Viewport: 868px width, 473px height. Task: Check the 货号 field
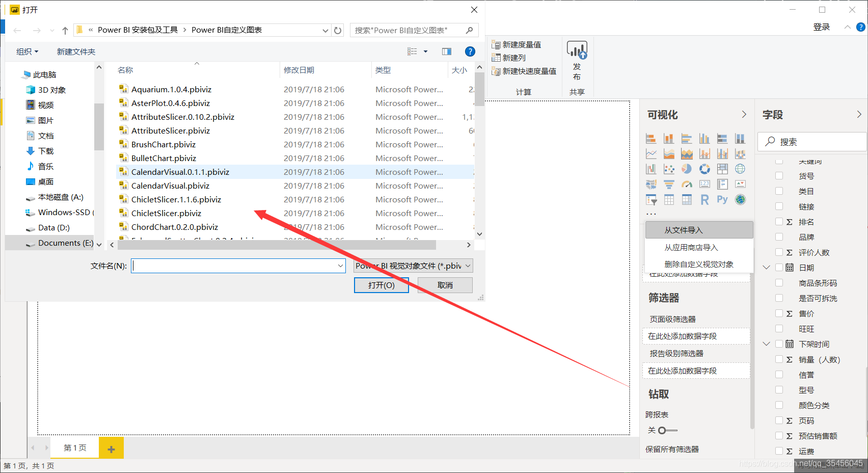779,176
